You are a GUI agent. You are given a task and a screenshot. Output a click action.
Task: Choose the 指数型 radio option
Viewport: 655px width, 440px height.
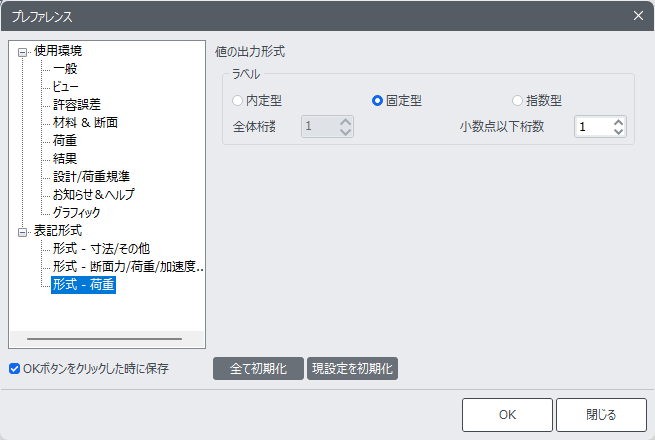point(517,101)
